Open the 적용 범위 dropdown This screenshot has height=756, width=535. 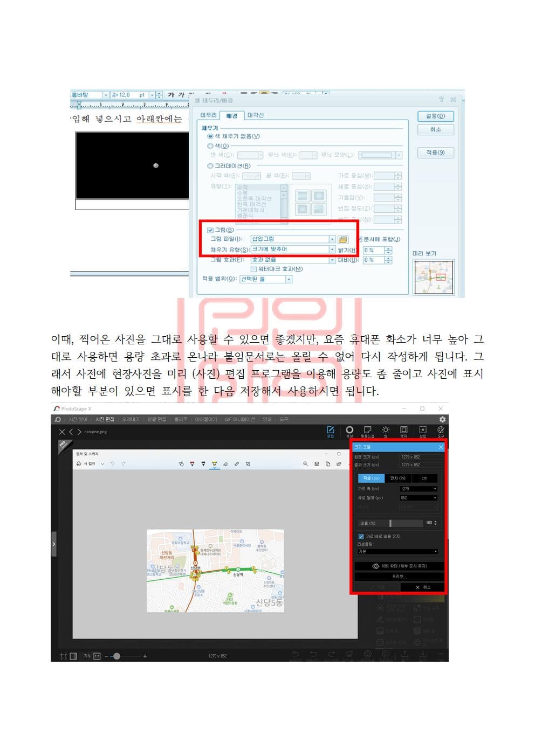[289, 279]
